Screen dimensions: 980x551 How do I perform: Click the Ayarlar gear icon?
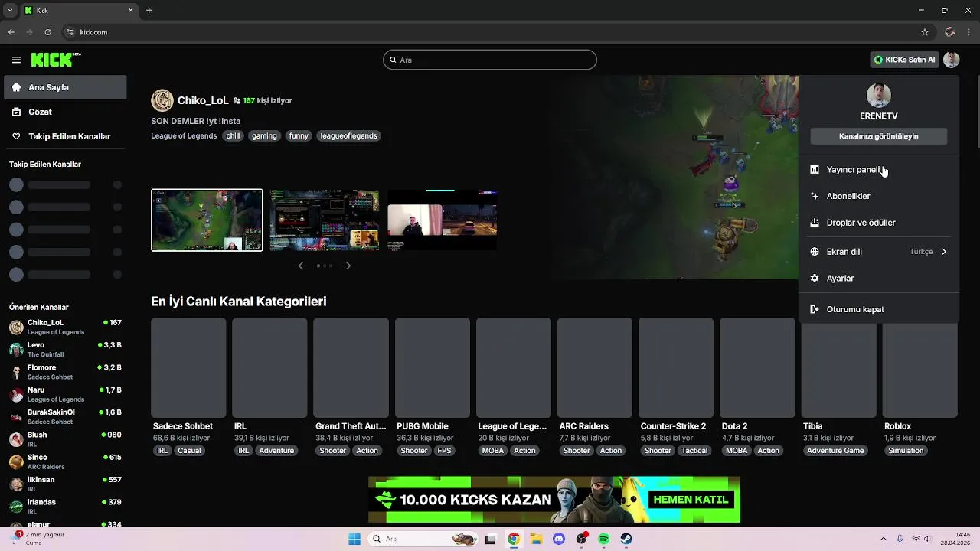(815, 279)
